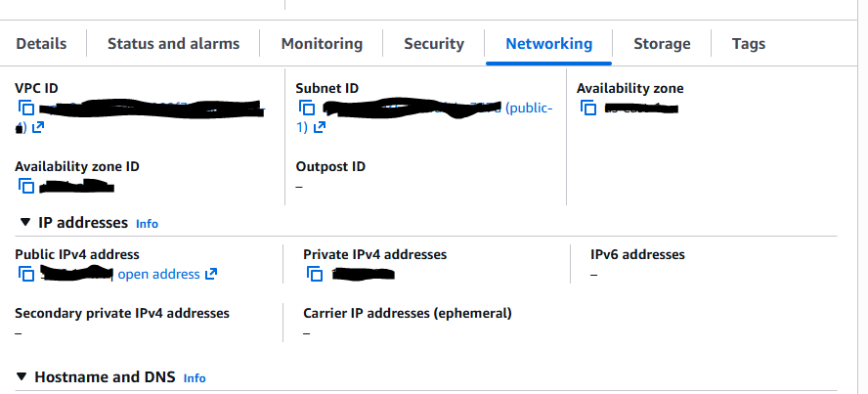Collapse the IP addresses section

pyautogui.click(x=24, y=223)
